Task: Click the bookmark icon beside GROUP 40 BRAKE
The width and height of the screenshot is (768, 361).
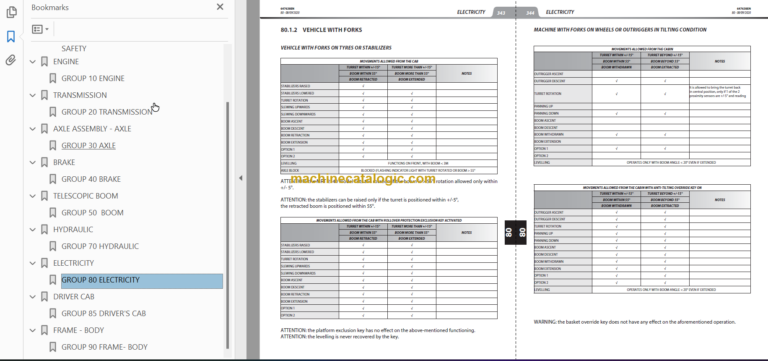Action: point(53,179)
